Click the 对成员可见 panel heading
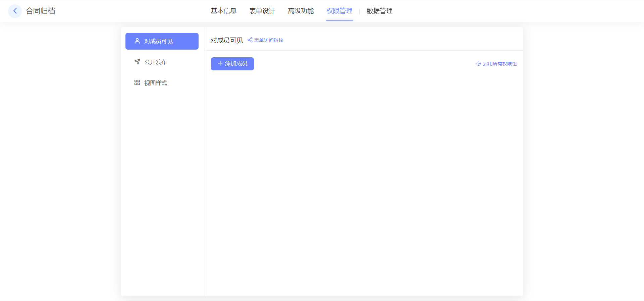 (x=227, y=40)
